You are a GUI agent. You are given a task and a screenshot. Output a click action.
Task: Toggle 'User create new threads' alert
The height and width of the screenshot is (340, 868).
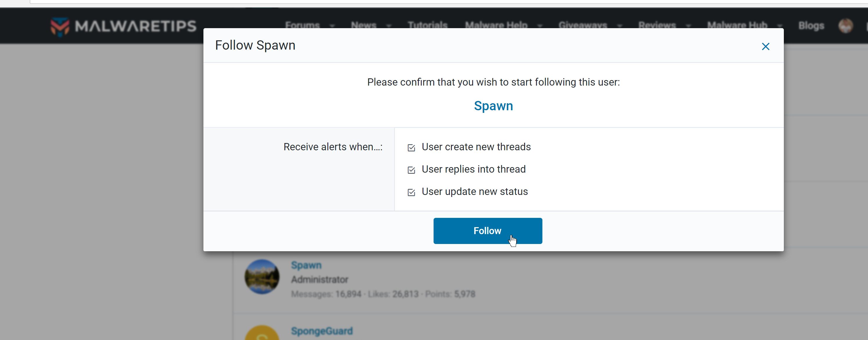point(411,148)
